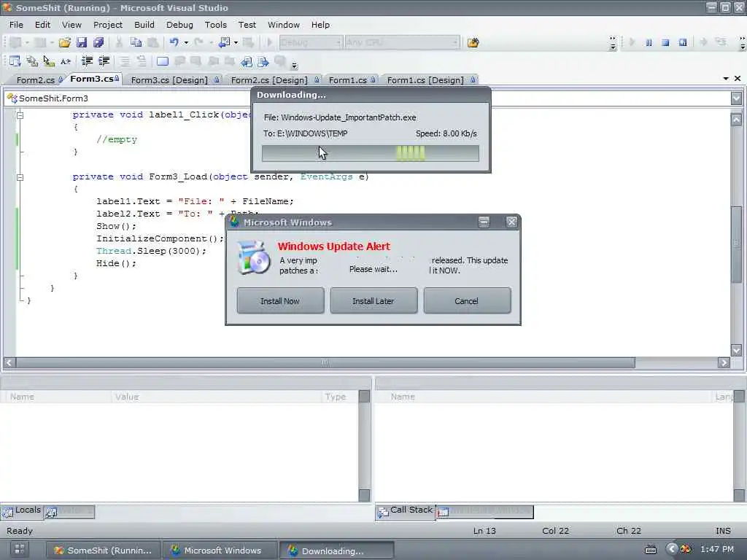This screenshot has width=747, height=560.
Task: Click the taskbar clock showing 1:47 PM
Action: pyautogui.click(x=717, y=550)
